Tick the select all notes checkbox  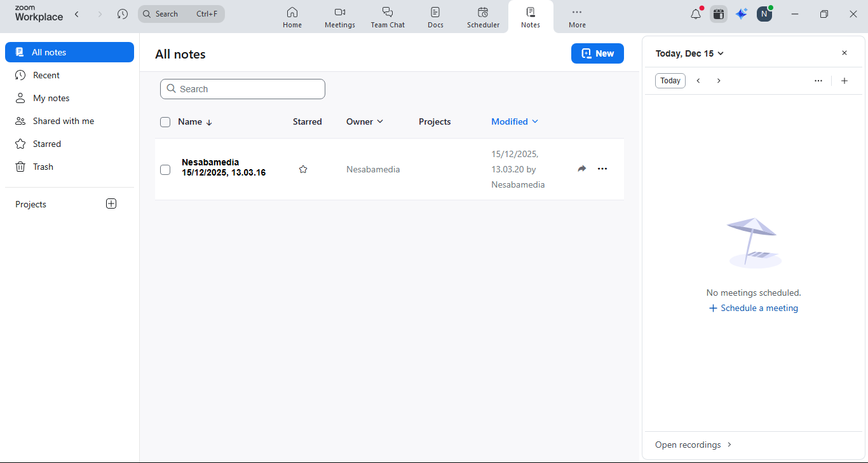coord(165,122)
